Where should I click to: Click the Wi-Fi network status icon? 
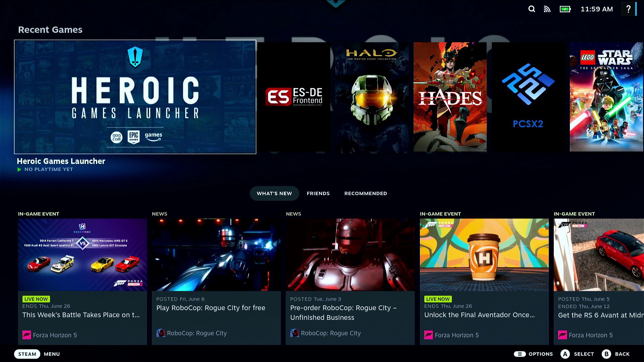[x=547, y=9]
